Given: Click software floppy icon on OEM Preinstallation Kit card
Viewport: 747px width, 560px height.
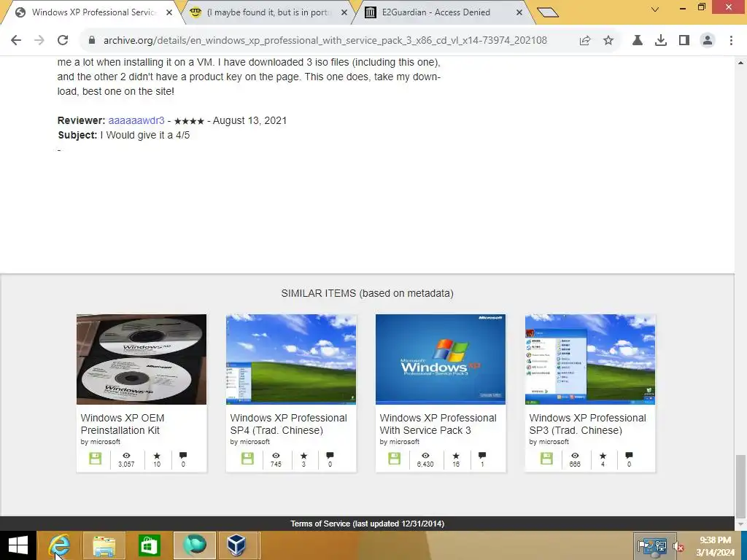Looking at the screenshot, I should point(96,459).
